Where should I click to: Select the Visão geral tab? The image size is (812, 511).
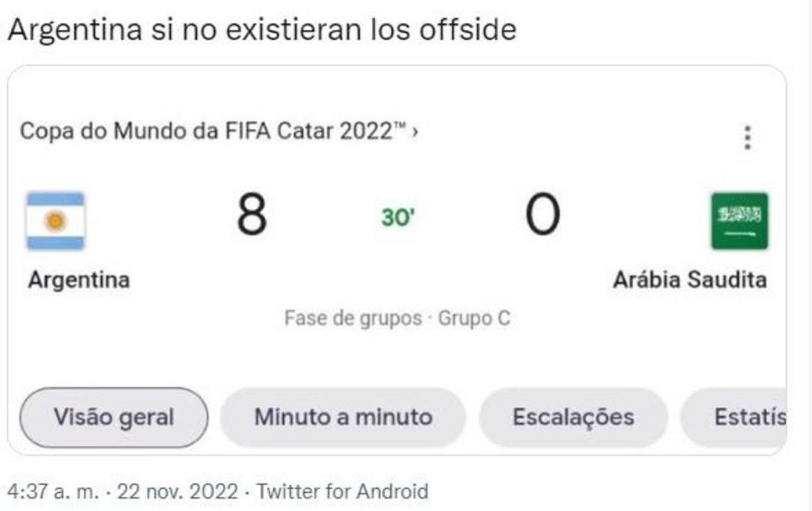[114, 418]
